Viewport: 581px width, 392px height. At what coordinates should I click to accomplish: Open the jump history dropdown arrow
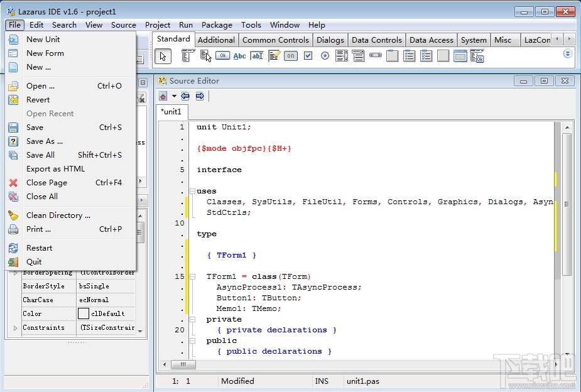pyautogui.click(x=174, y=96)
